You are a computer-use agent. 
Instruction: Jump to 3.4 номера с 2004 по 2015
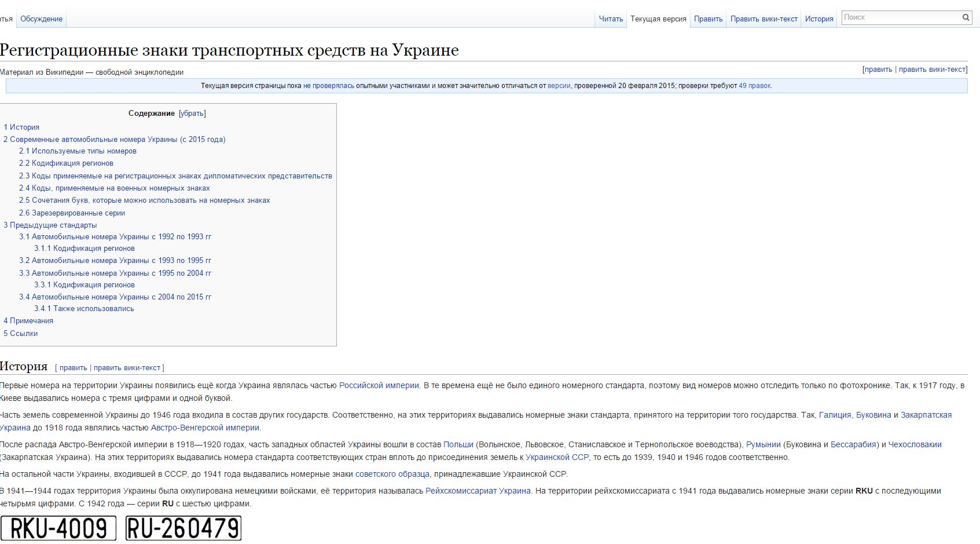(x=115, y=297)
